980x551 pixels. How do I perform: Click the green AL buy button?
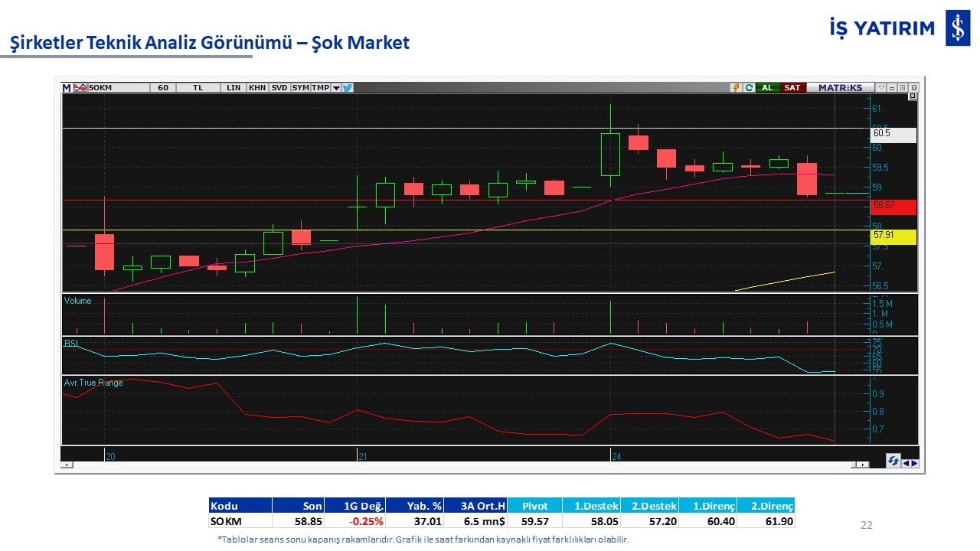point(767,88)
